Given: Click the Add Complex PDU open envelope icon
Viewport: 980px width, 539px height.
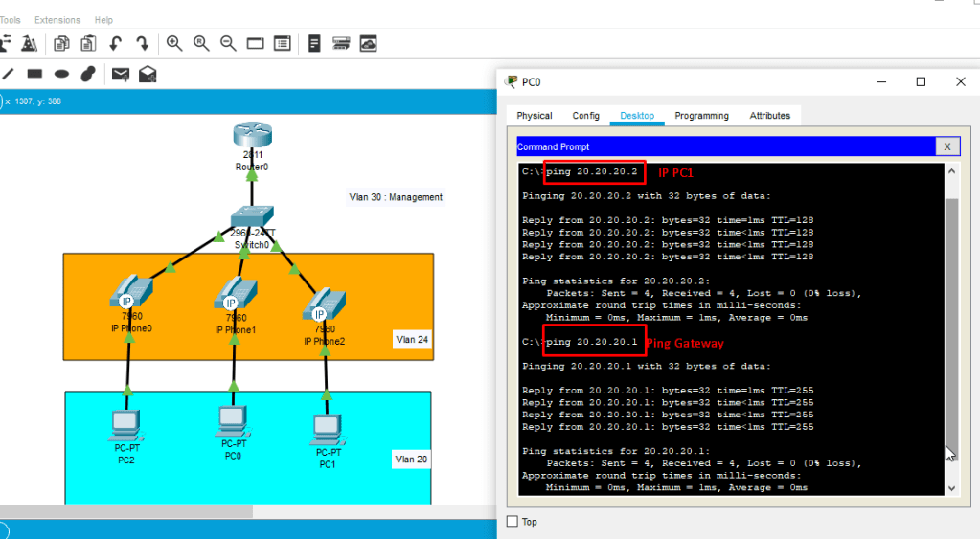Looking at the screenshot, I should (148, 74).
